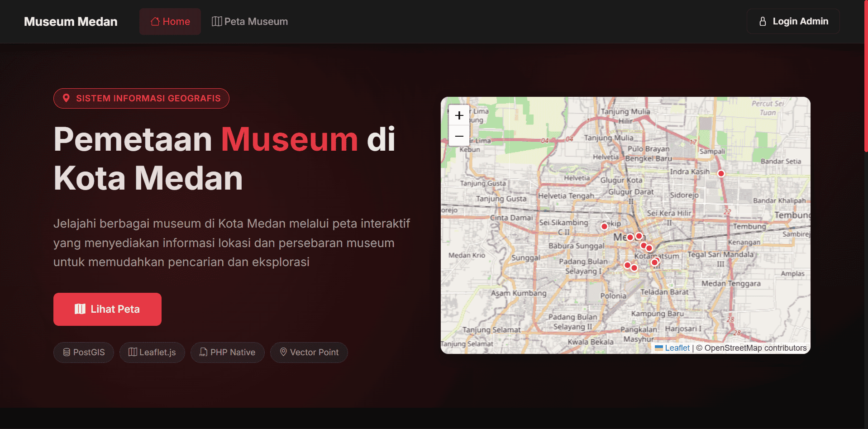Zoom in the map with plus button

coord(459,115)
